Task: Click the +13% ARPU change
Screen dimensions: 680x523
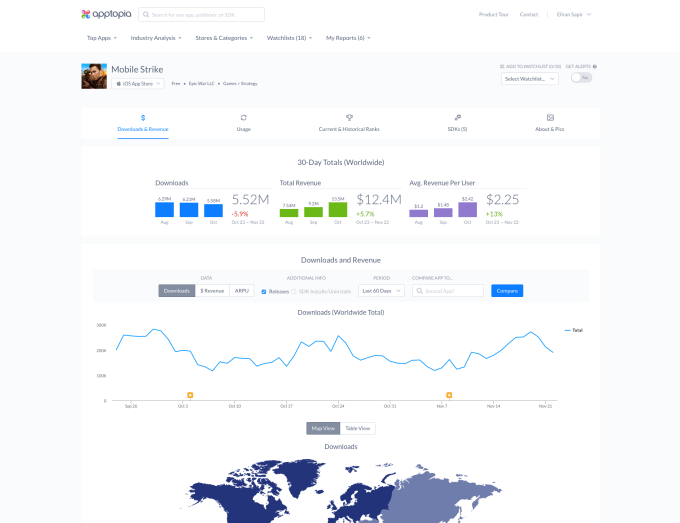Action: pyautogui.click(x=494, y=214)
